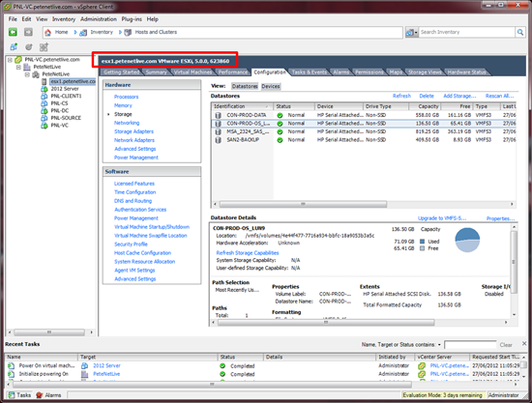This screenshot has height=403, width=532.
Task: Open the Storage Adapters link
Action: point(133,131)
